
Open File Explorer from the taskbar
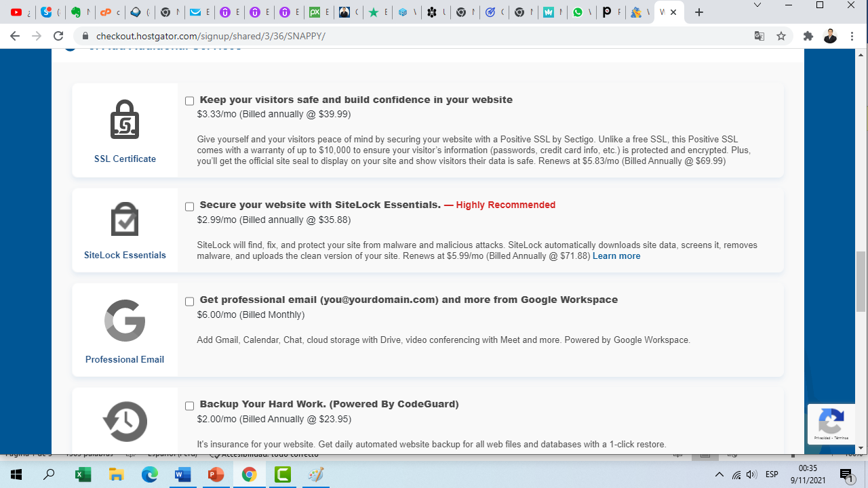116,474
